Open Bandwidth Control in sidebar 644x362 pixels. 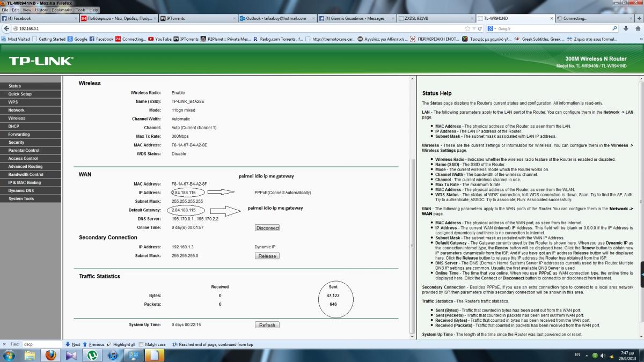(x=31, y=174)
